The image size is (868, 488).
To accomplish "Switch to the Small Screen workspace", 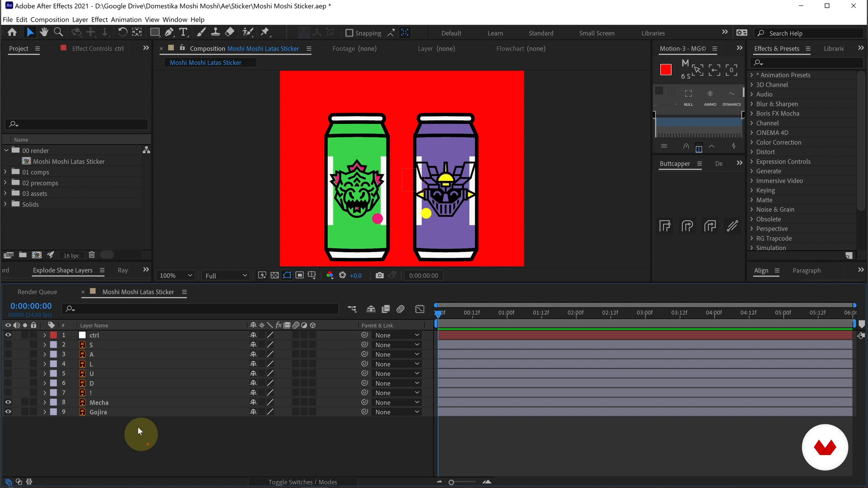I will (x=597, y=33).
